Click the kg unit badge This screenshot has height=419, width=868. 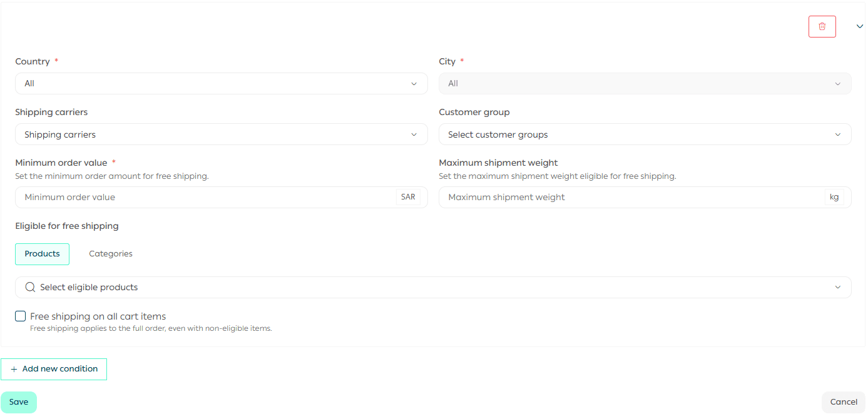pos(834,197)
